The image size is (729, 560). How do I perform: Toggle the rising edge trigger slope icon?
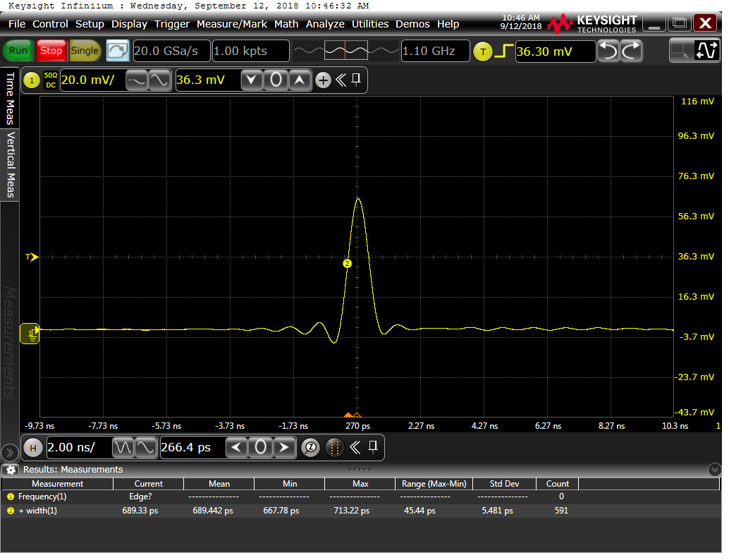(503, 51)
